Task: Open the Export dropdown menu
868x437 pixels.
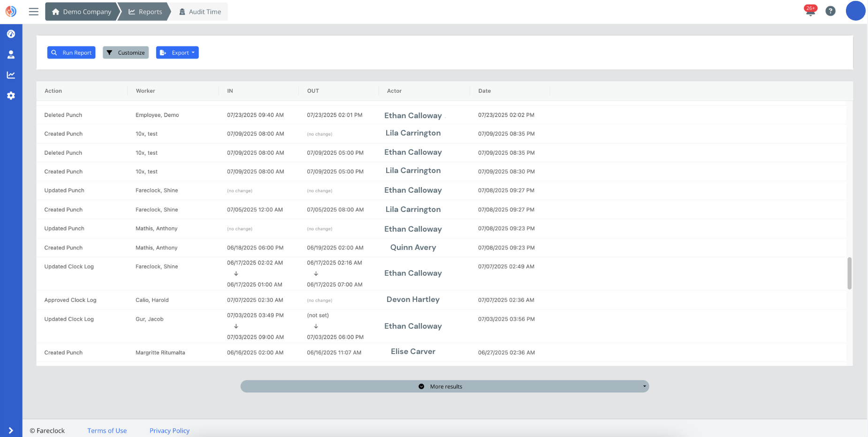Action: (177, 53)
